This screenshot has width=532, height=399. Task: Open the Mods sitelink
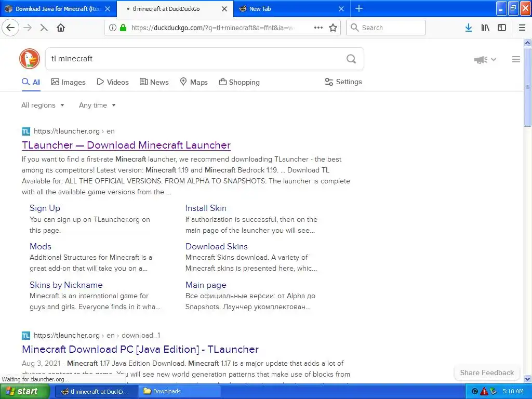41,246
